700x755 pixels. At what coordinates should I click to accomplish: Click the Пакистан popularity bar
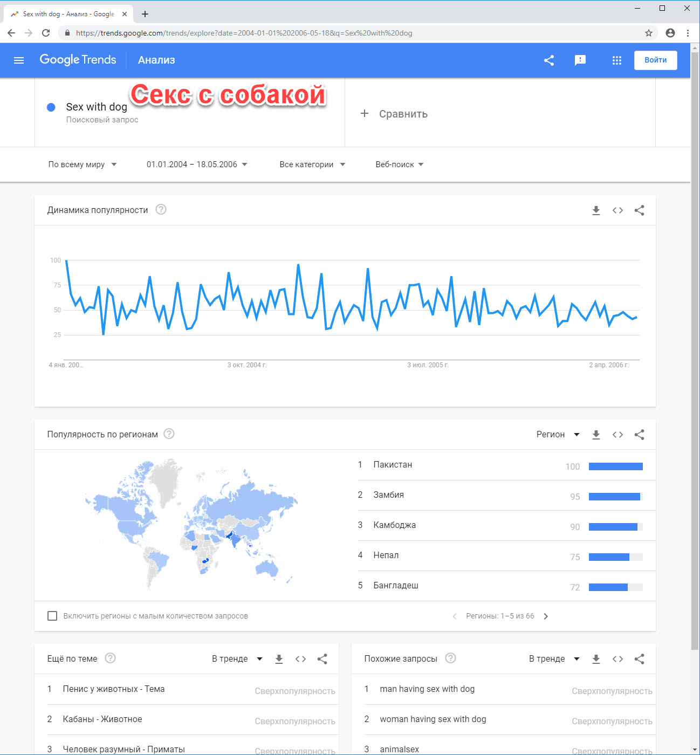(x=616, y=466)
